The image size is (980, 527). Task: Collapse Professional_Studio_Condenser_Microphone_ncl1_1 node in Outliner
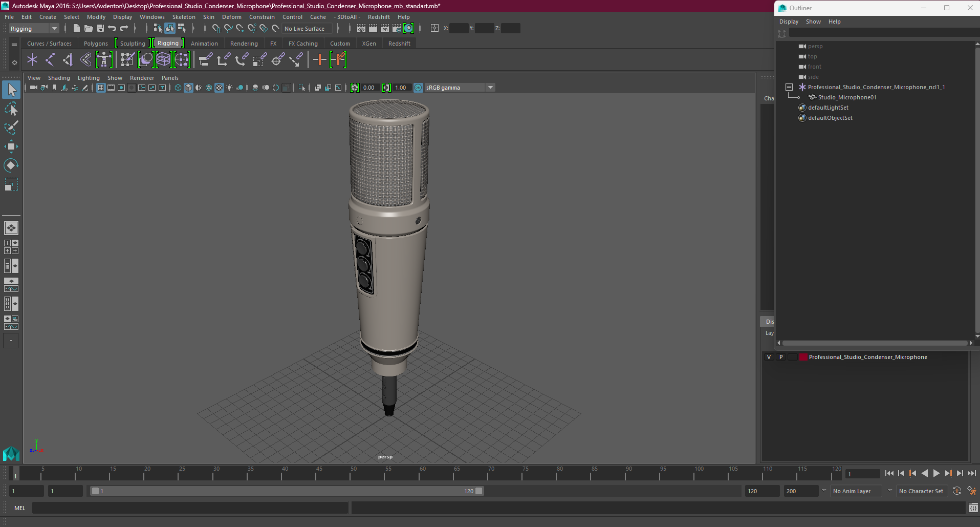pyautogui.click(x=789, y=87)
